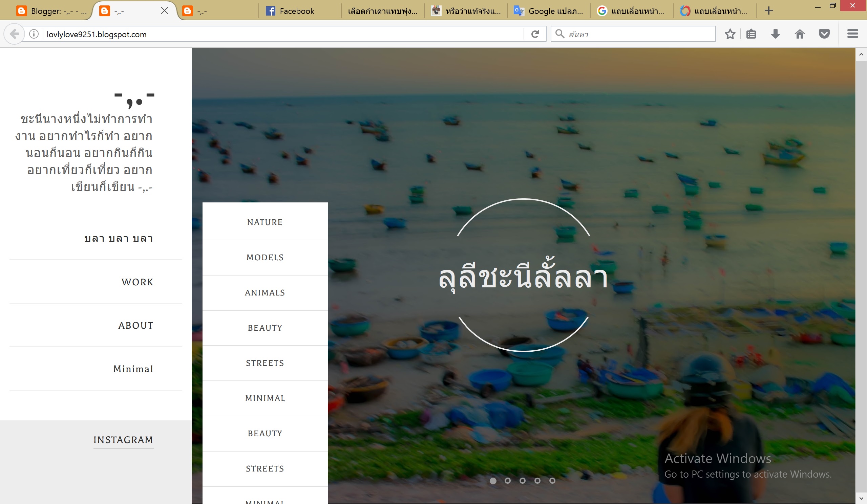Image resolution: width=867 pixels, height=504 pixels.
Task: Open the ABOUT sidebar link
Action: [136, 325]
